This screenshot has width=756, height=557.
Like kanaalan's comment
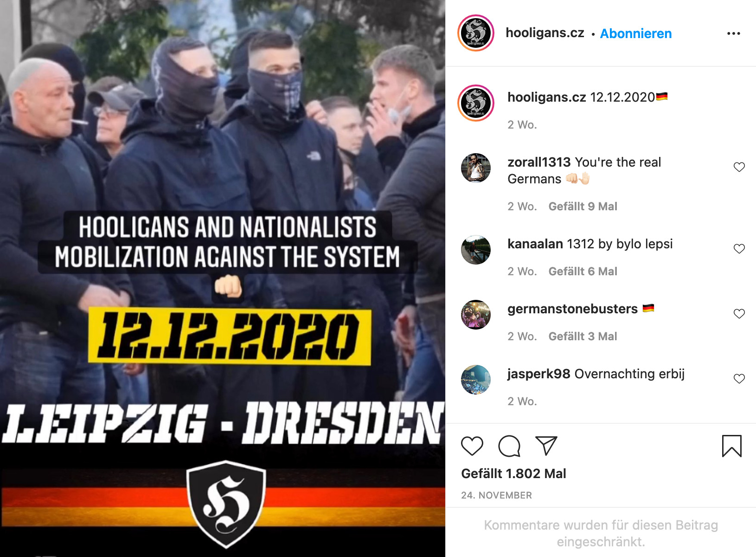click(739, 249)
